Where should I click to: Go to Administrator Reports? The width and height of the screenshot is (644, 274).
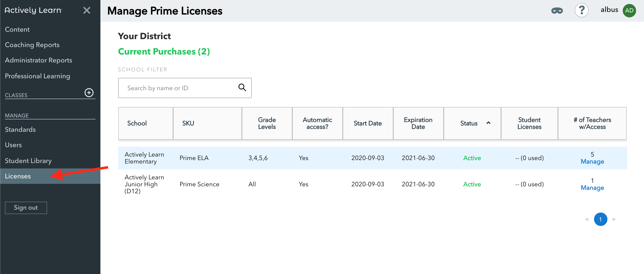39,60
